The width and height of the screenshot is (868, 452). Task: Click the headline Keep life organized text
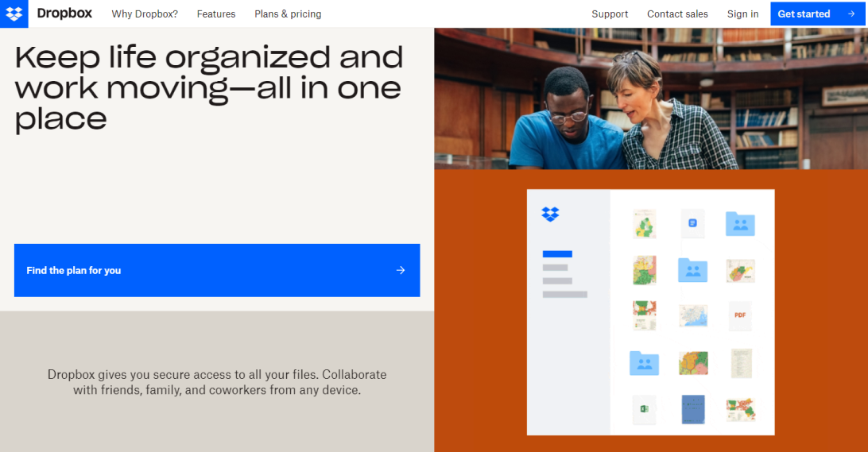[x=209, y=88]
